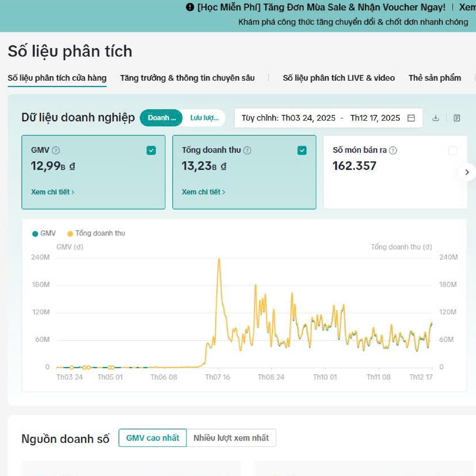Uncheck the Tổng doanh thu checkbox
This screenshot has width=476, height=476.
point(302,150)
